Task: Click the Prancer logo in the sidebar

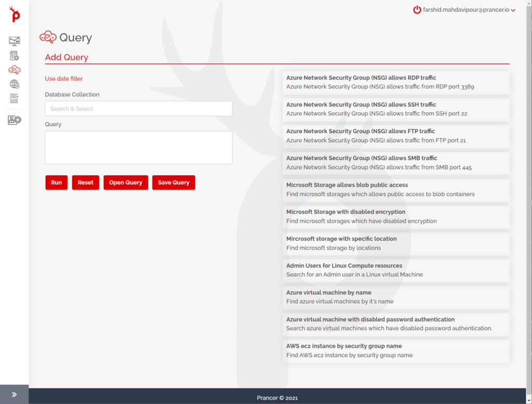Action: tap(15, 15)
